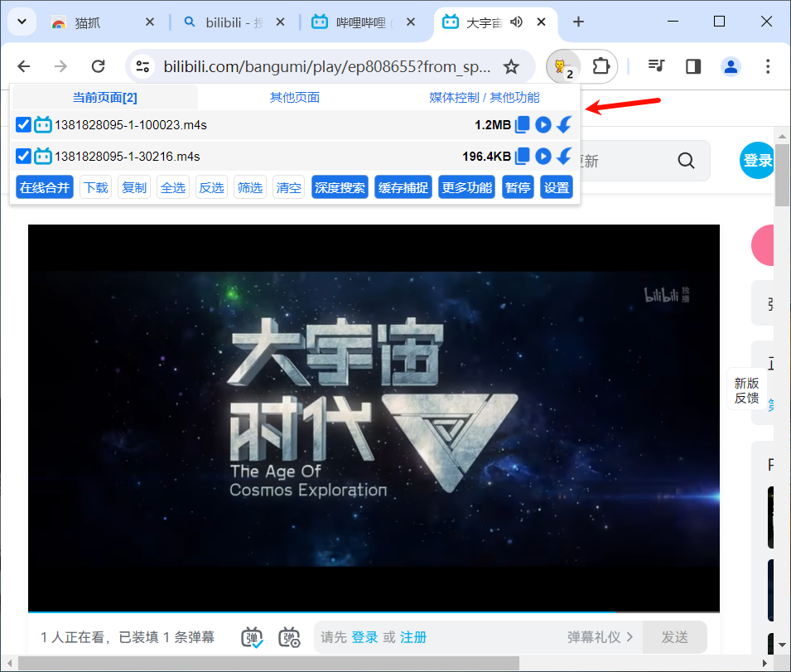Expand 弹幕礼仪 chevron link
791x672 pixels.
(x=600, y=637)
